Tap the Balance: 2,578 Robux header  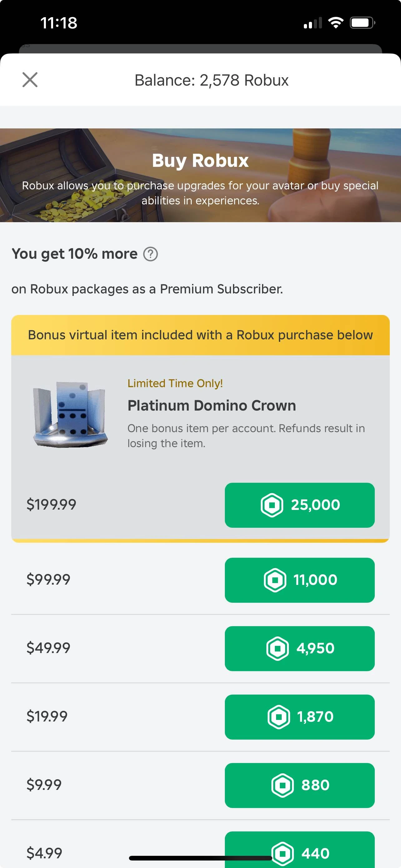211,80
